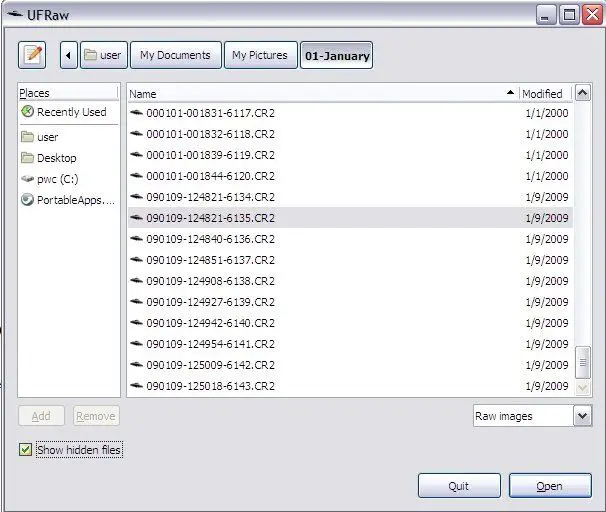Select file 090109-124927-6139.CR2

[x=350, y=302]
